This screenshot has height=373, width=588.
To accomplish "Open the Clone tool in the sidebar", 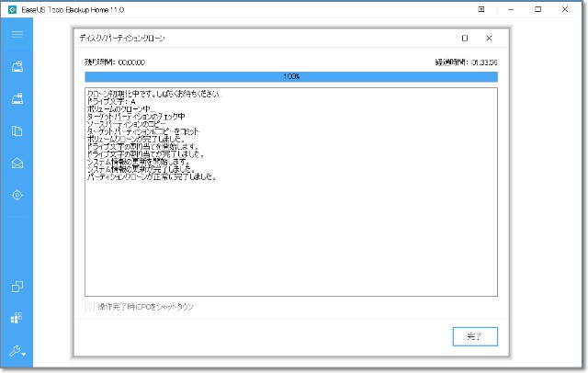I will (17, 287).
